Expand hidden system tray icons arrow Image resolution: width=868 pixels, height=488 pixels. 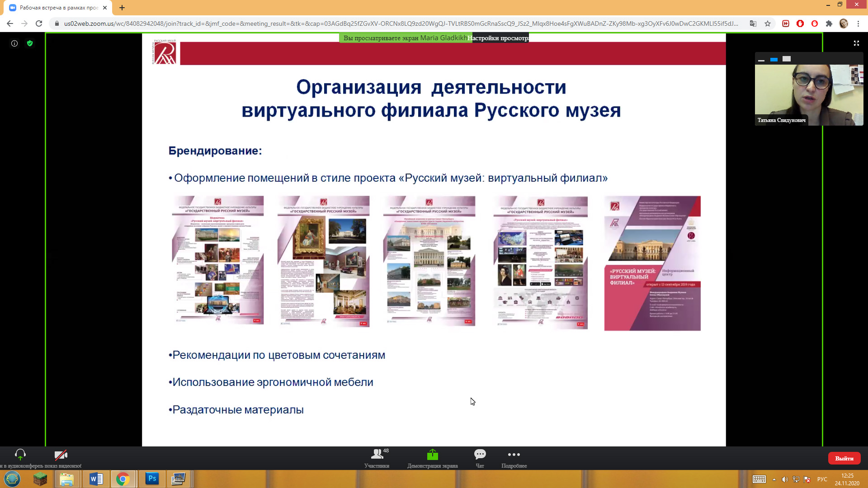774,479
